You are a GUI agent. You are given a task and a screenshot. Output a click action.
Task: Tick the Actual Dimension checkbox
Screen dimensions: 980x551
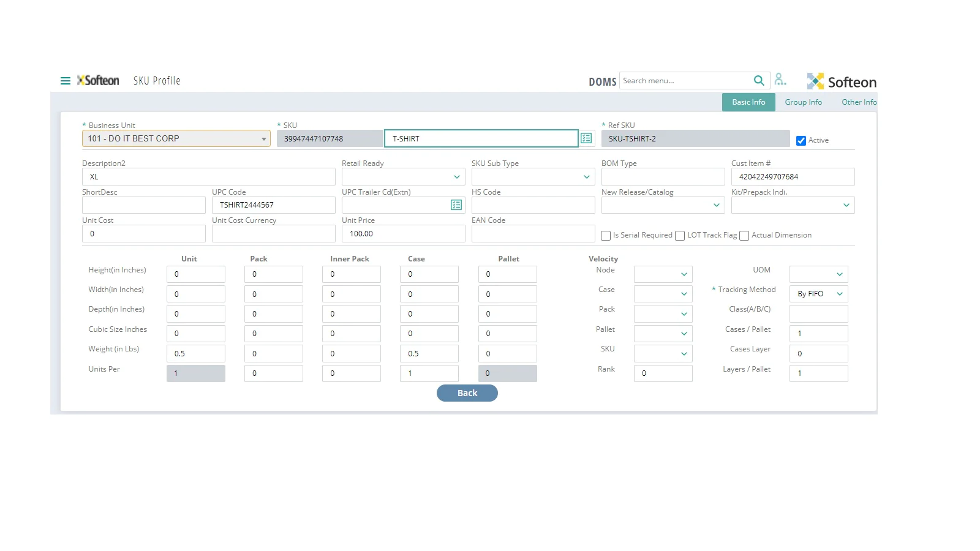(744, 236)
